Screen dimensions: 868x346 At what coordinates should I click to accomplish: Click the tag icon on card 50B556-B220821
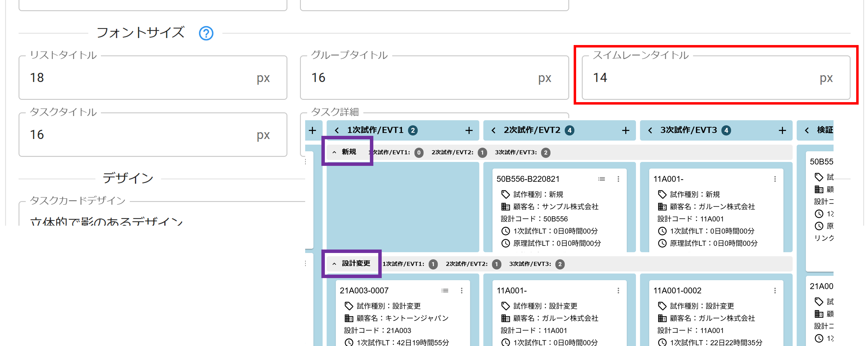[x=505, y=194]
